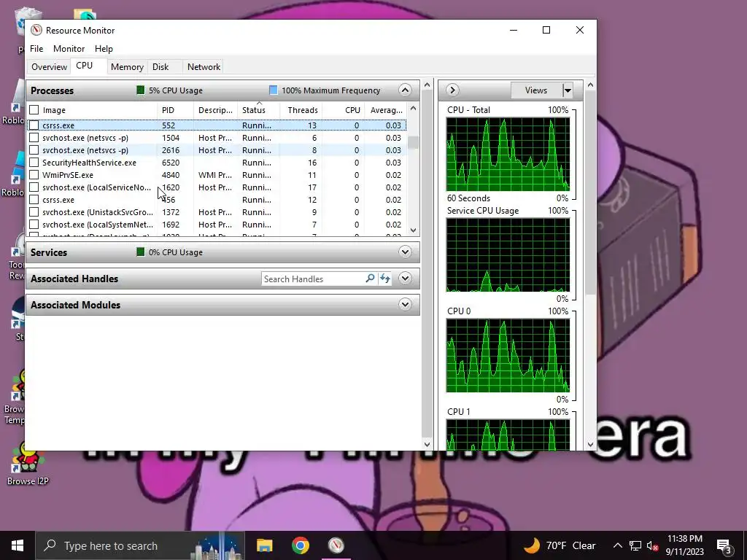747x560 pixels.
Task: Select the WmiPrvSE.exe process name
Action: pos(68,175)
